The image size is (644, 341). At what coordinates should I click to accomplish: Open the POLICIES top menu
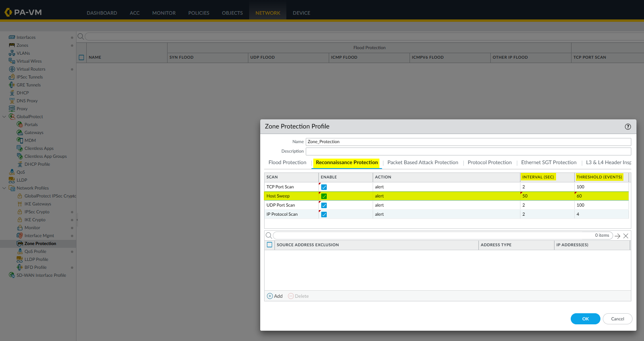pos(198,13)
